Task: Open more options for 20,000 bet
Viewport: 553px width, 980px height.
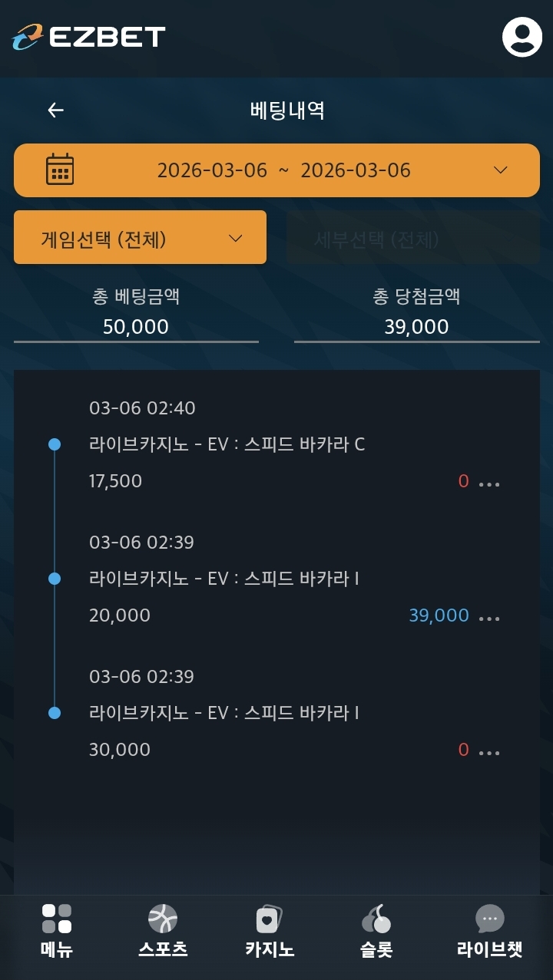Action: coord(489,618)
